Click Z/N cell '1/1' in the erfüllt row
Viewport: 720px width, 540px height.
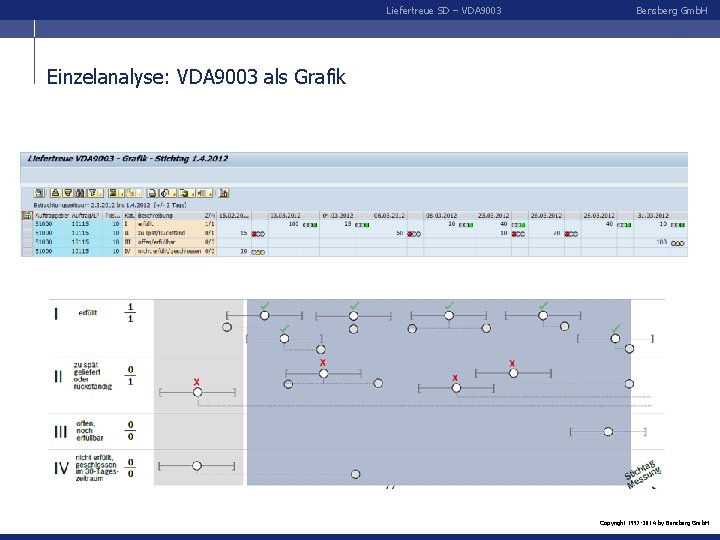point(209,224)
